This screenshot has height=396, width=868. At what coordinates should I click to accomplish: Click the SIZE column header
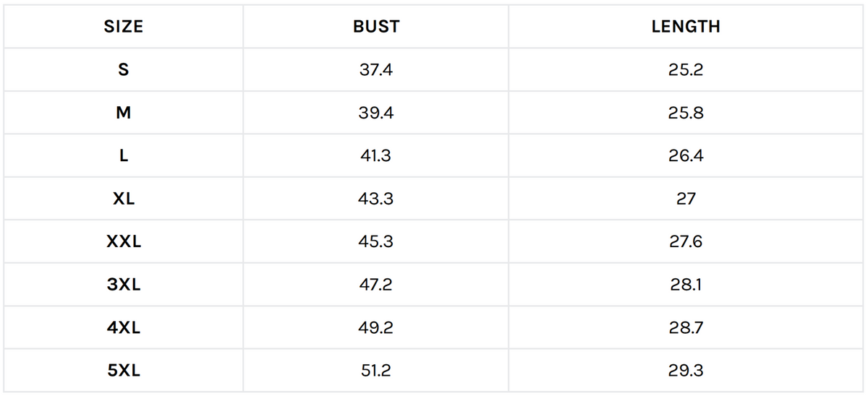point(124,27)
